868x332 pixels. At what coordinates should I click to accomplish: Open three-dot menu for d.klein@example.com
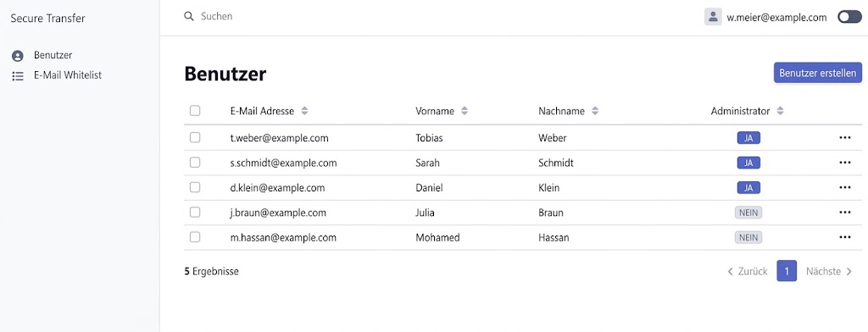coord(844,187)
